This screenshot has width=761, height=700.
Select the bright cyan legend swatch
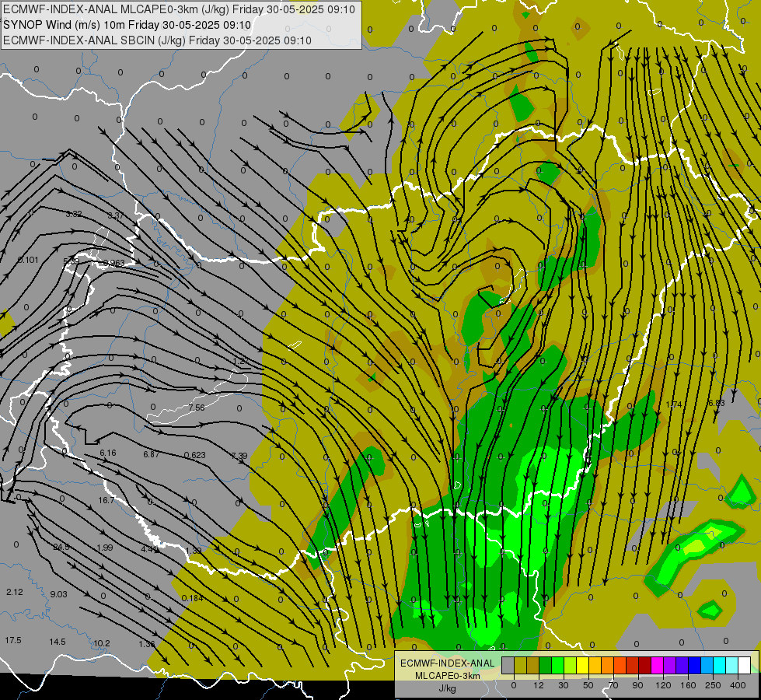coord(719,665)
